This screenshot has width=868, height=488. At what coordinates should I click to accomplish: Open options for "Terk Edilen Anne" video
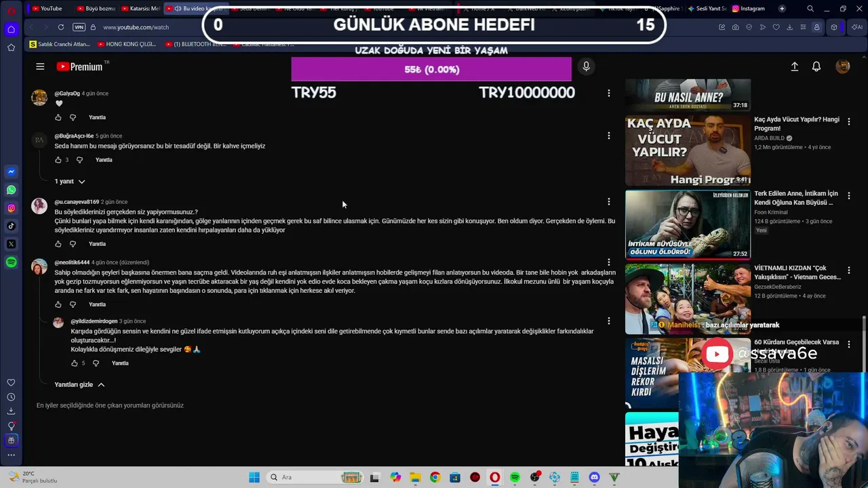coord(848,197)
